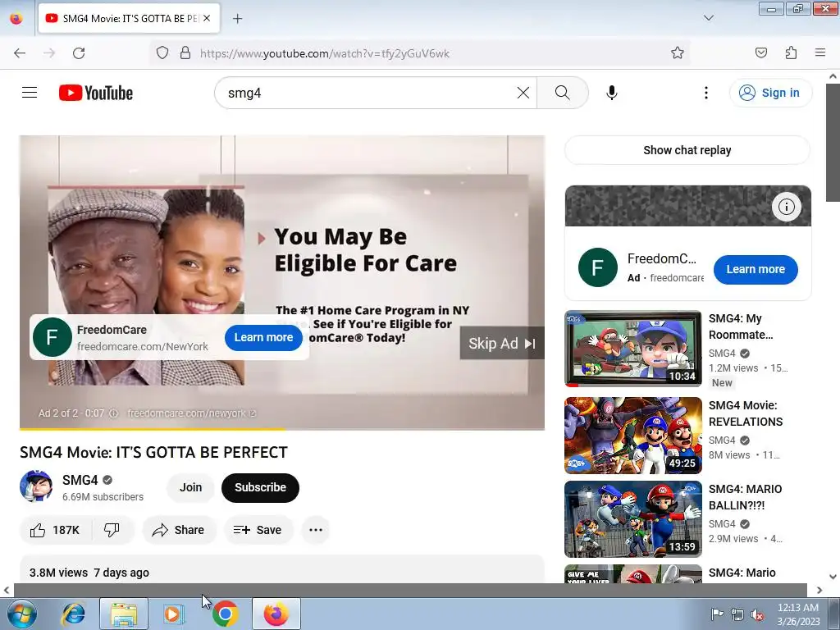Click the horizontal page scrollbar
840x630 pixels.
click(x=410, y=590)
